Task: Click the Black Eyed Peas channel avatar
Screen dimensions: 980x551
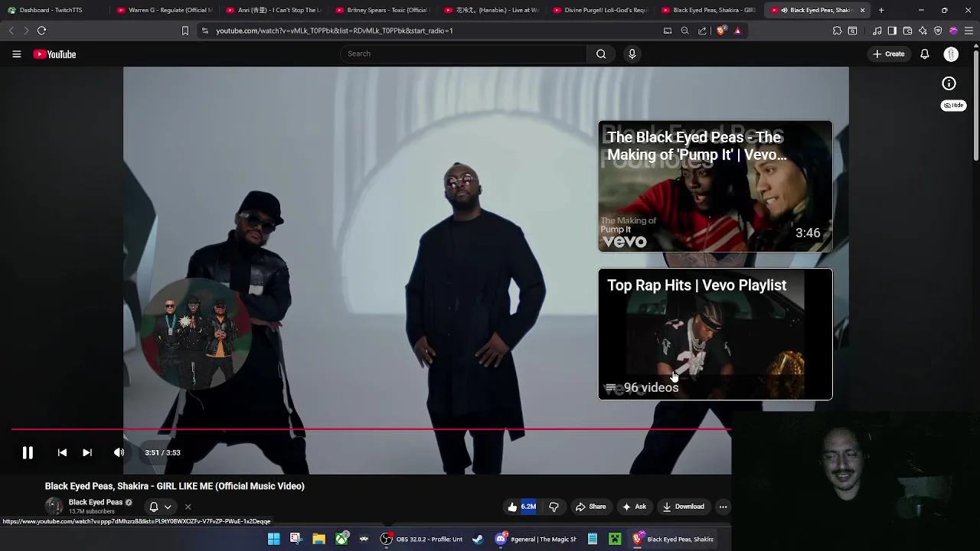Action: click(x=54, y=506)
